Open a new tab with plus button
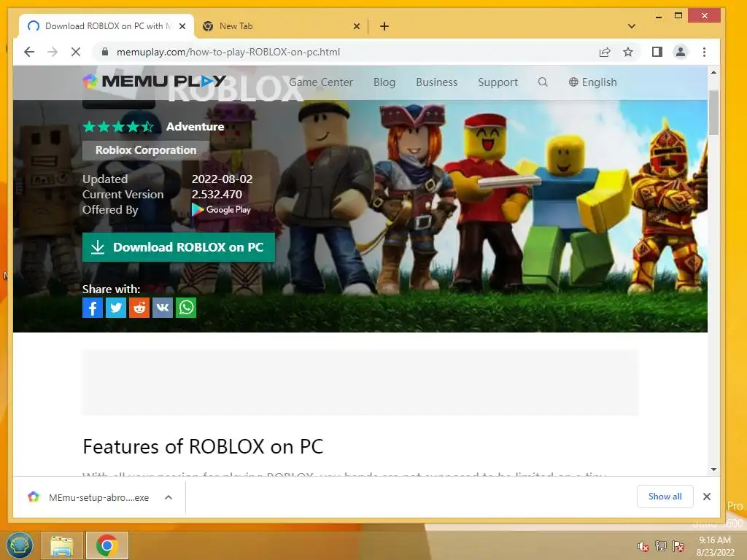This screenshot has width=747, height=560. 384,26
